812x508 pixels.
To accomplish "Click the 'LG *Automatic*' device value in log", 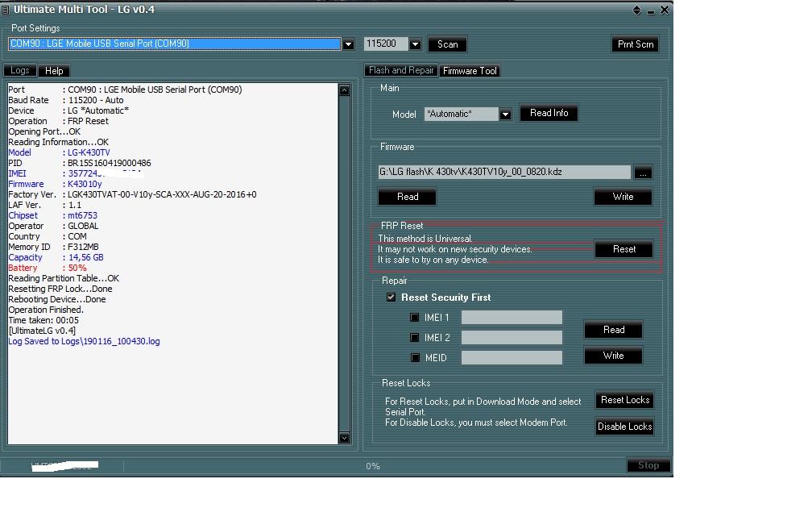I will point(98,111).
